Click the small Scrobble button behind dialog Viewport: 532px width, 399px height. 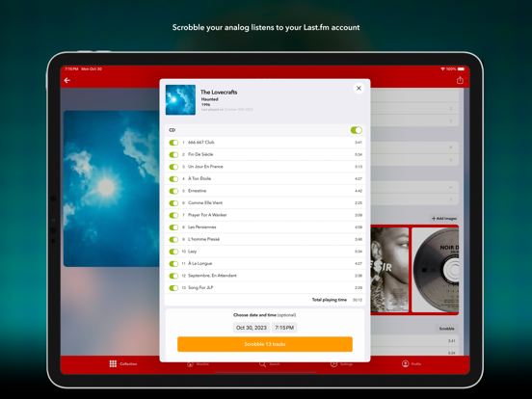pos(446,329)
